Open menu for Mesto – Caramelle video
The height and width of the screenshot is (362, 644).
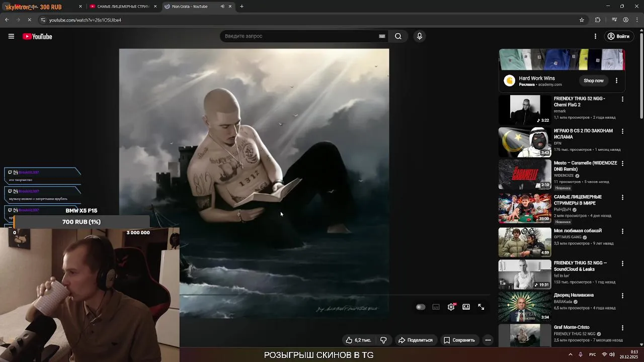point(622,163)
